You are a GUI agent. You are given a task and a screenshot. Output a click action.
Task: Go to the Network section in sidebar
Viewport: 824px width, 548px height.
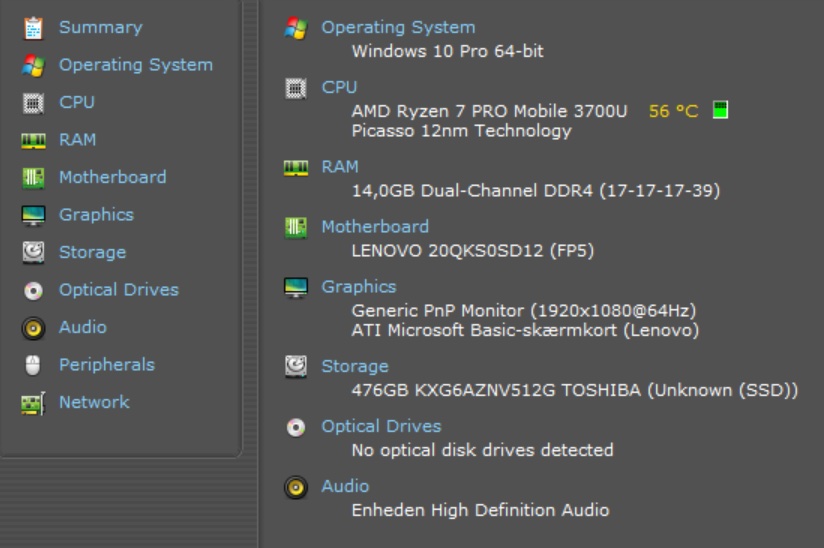(94, 402)
